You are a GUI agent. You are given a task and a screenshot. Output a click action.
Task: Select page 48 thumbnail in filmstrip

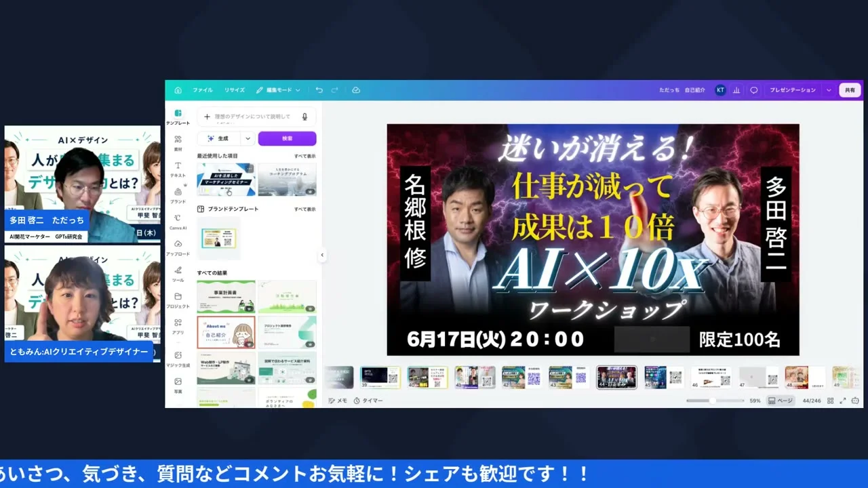(x=806, y=377)
